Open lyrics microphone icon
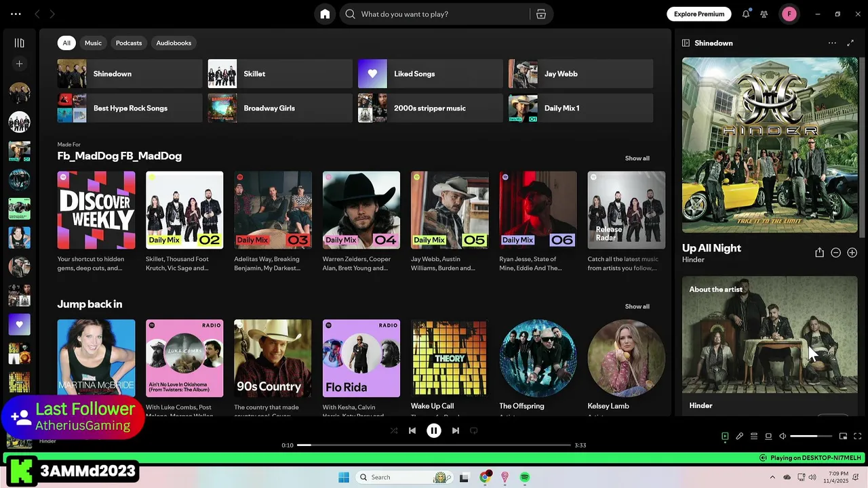 [739, 436]
